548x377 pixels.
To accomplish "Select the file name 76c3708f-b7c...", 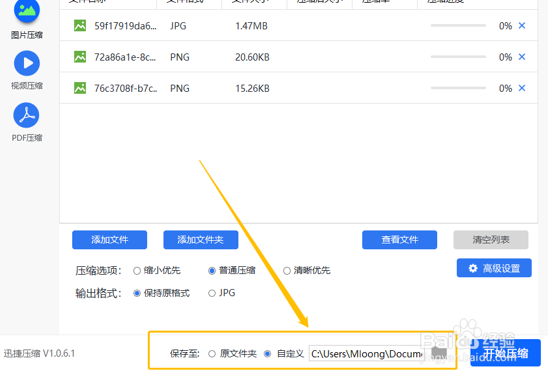I will pos(125,88).
